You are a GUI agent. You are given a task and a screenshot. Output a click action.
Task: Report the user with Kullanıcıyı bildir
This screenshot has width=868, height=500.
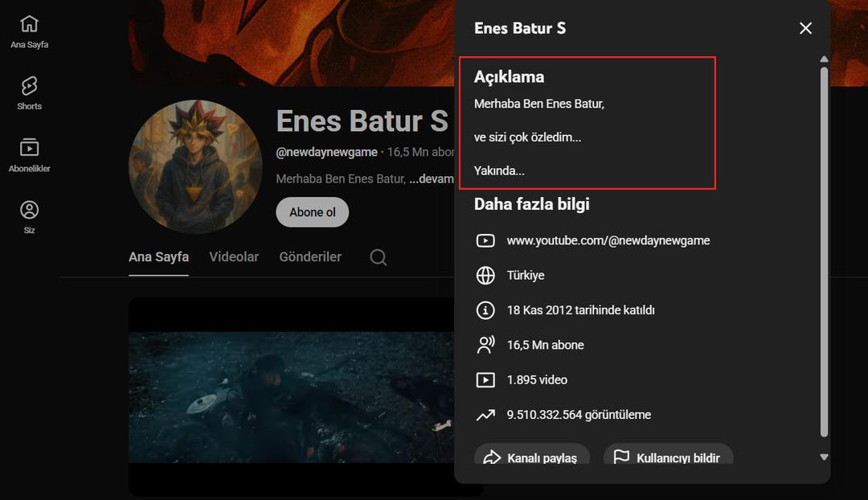668,457
